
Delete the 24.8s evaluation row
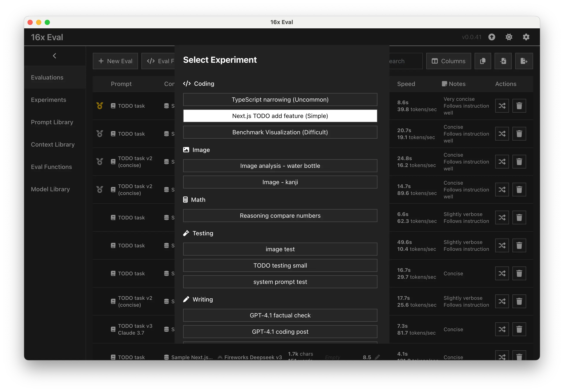pyautogui.click(x=519, y=162)
